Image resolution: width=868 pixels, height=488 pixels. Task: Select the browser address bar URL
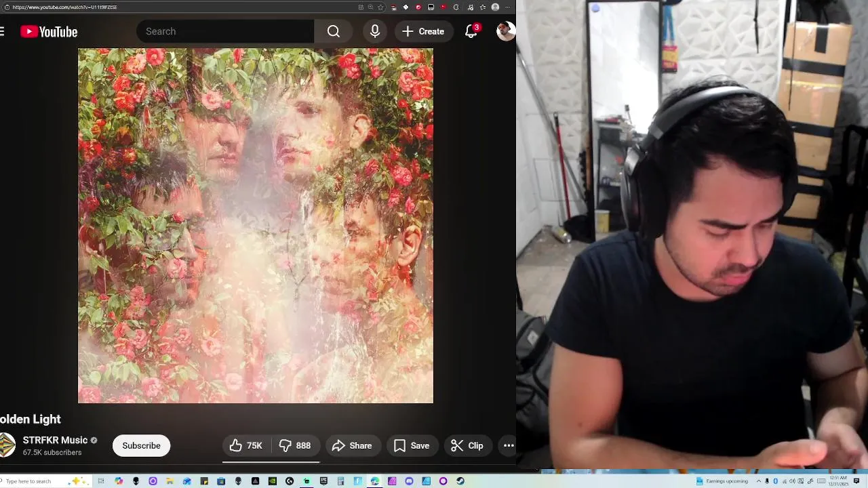pyautogui.click(x=64, y=7)
